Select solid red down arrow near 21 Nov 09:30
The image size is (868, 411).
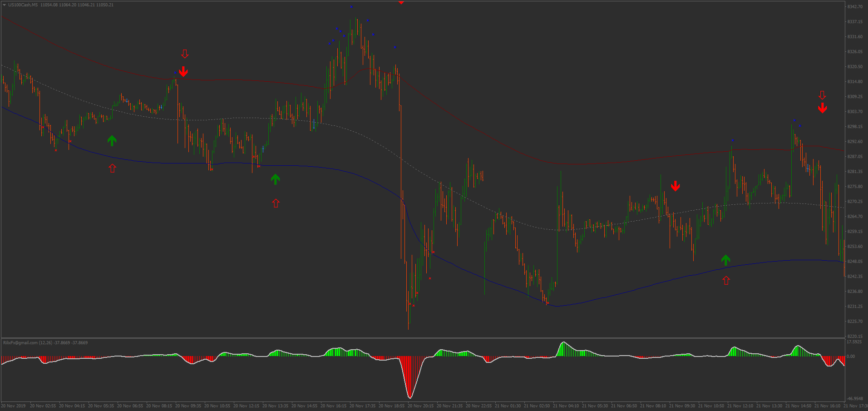[675, 186]
